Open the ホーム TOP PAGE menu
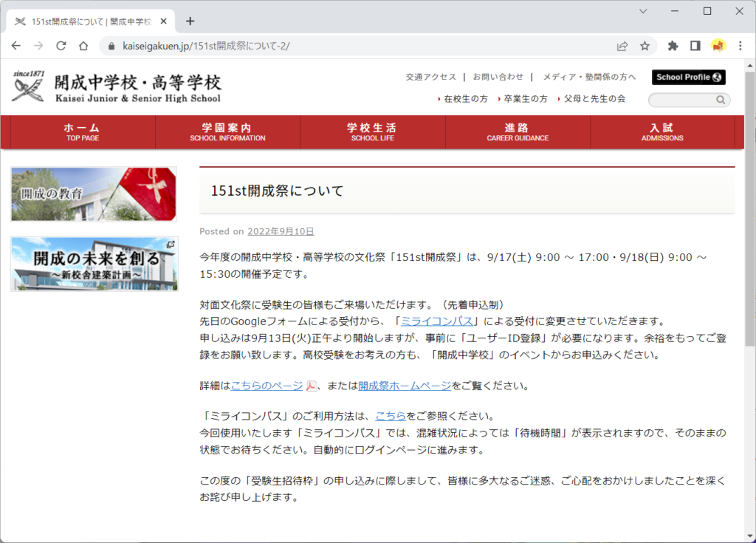Viewport: 756px width, 543px height. pos(83,132)
